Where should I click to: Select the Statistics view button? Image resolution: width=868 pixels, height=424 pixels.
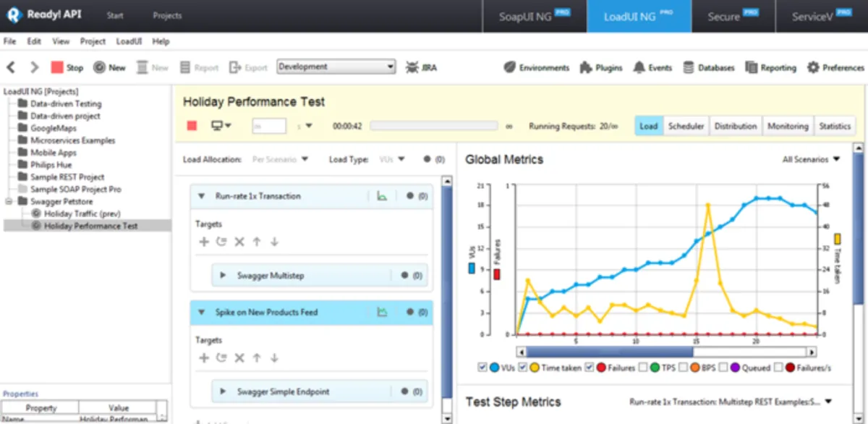[835, 126]
